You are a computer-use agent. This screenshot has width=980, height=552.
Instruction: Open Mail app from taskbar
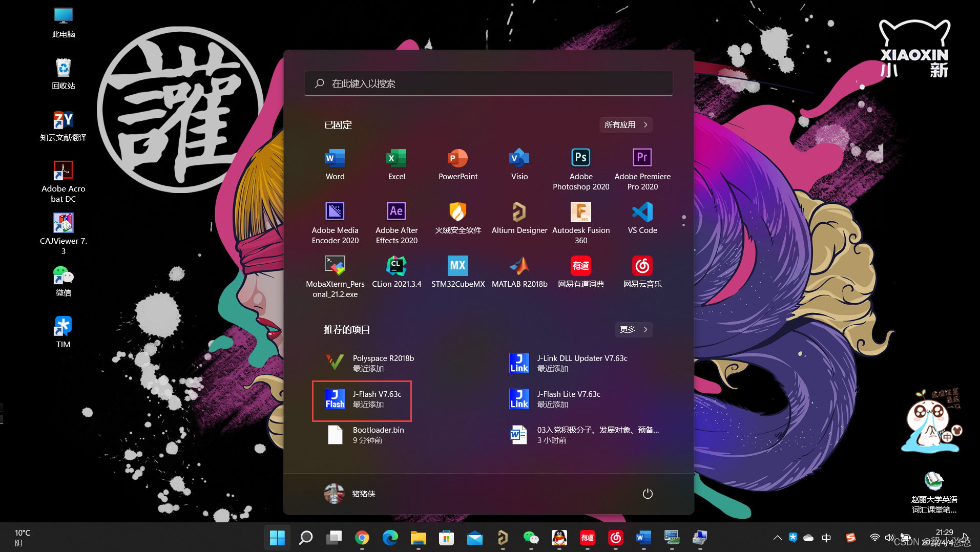pos(475,538)
